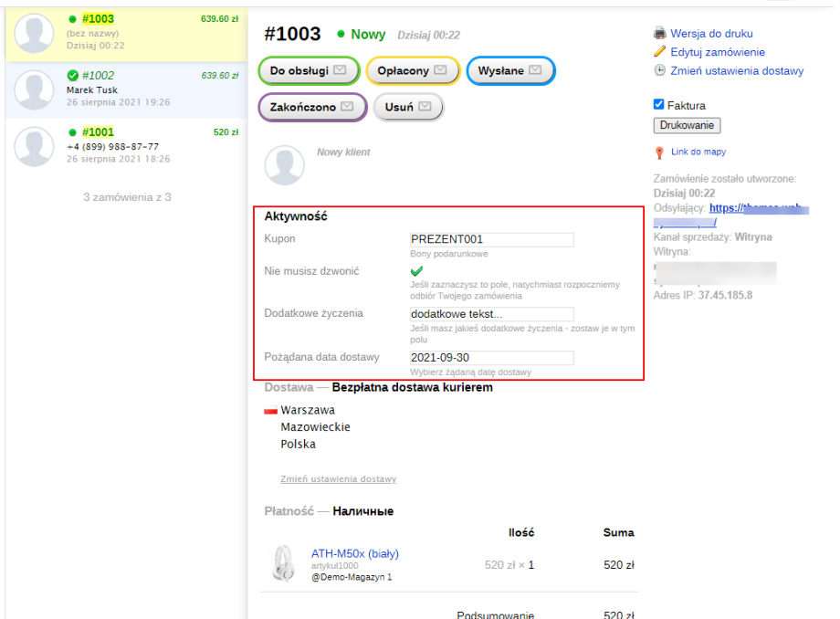This screenshot has height=619, width=840.
Task: Open the ATH-M50x (biały) product link
Action: pos(354,553)
